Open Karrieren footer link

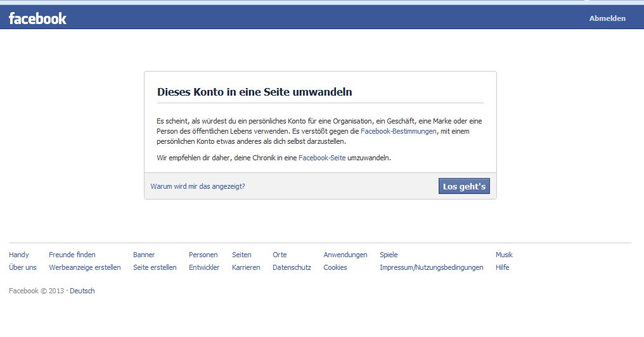246,267
